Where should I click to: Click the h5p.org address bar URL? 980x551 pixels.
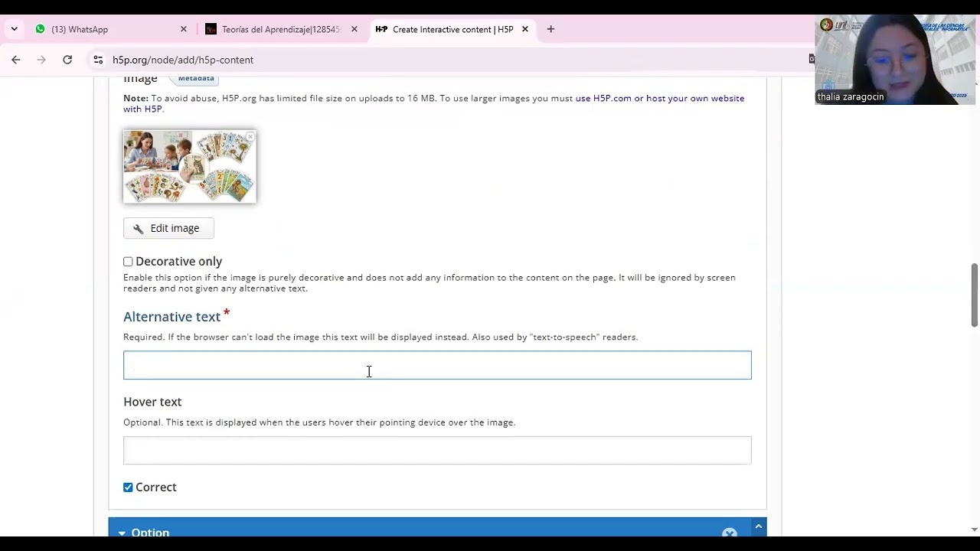tap(183, 60)
